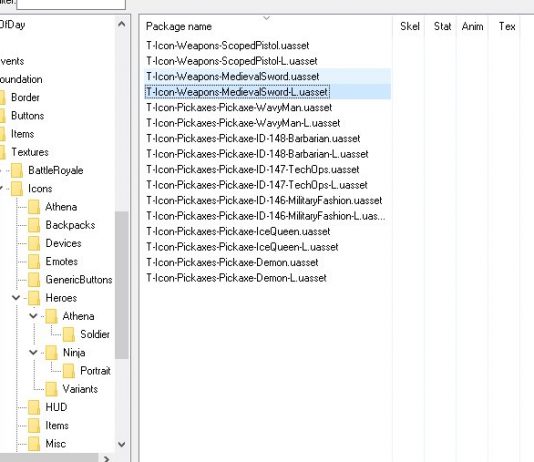Collapse the Athena subfolder under Heroes
Viewport: 534px width, 462px height.
[33, 316]
